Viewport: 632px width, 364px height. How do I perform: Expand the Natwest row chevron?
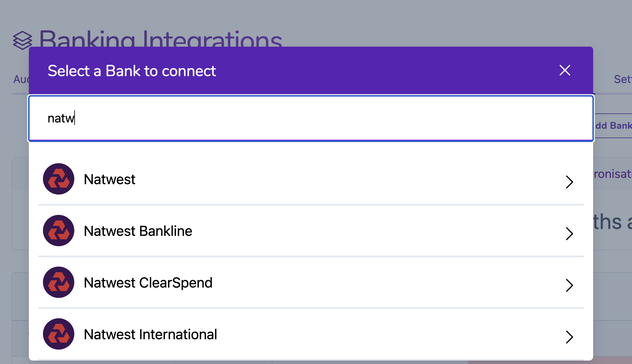click(569, 182)
